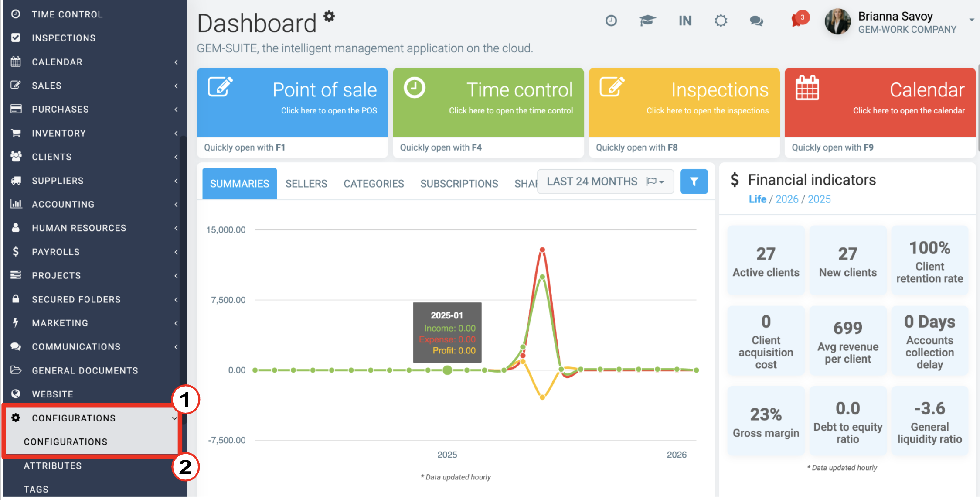Click the Gross margin indicator card

click(x=766, y=421)
